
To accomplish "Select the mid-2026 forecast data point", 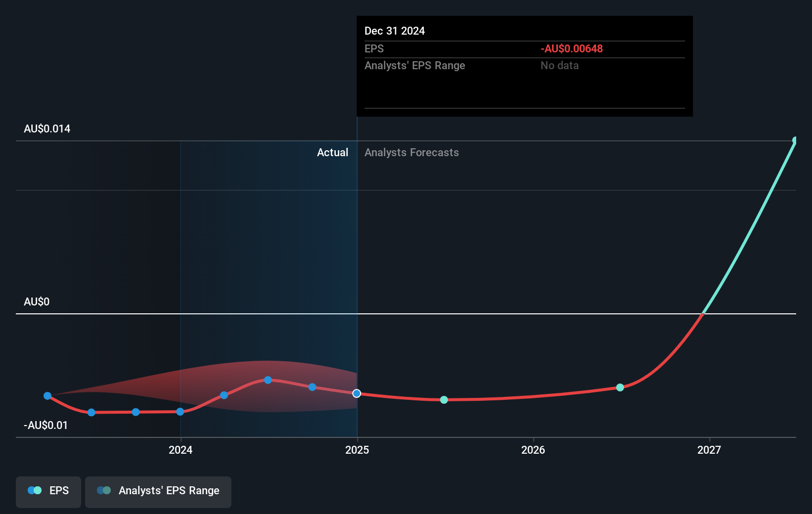I will [620, 387].
